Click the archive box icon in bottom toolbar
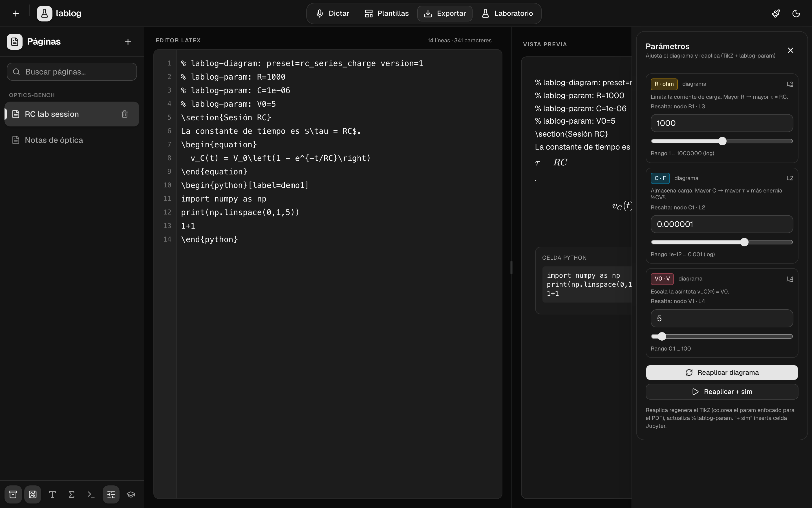 13,494
